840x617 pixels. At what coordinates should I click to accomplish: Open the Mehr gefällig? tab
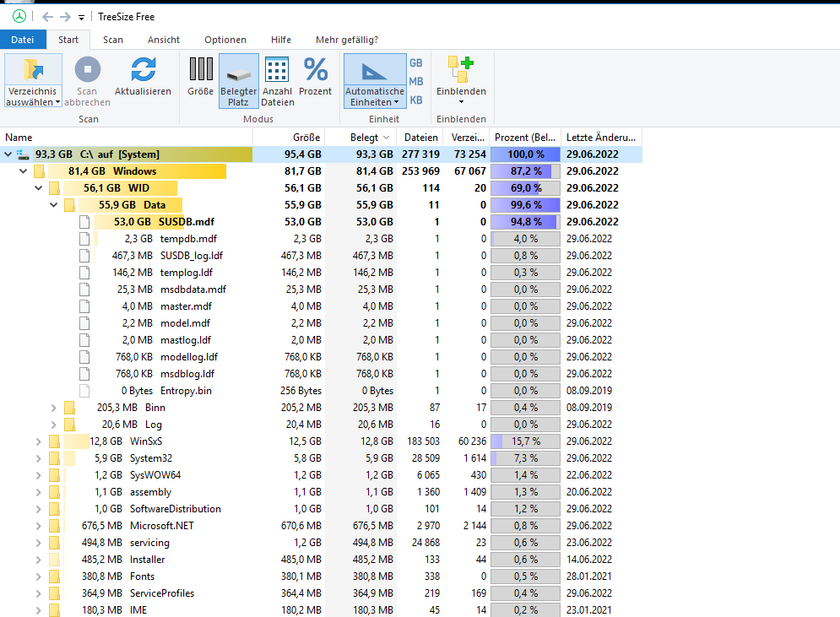pyautogui.click(x=347, y=40)
